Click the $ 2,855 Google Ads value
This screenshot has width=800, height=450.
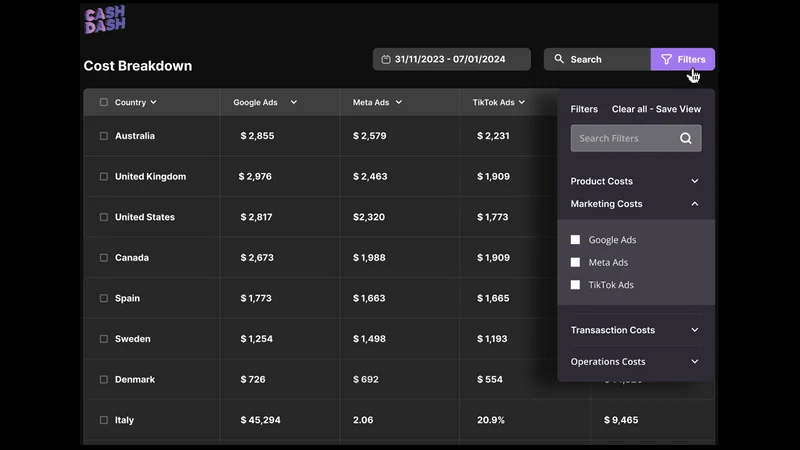(x=257, y=136)
